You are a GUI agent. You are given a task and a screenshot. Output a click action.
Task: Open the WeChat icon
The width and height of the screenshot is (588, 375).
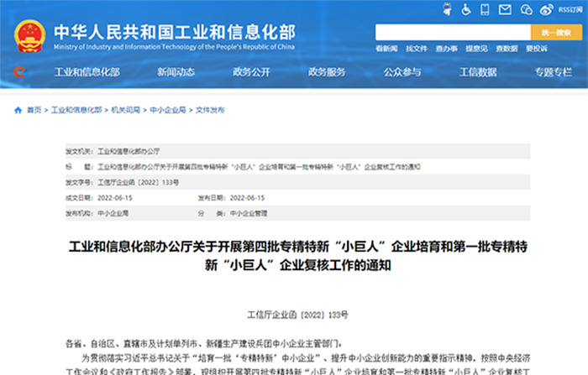pyautogui.click(x=526, y=9)
